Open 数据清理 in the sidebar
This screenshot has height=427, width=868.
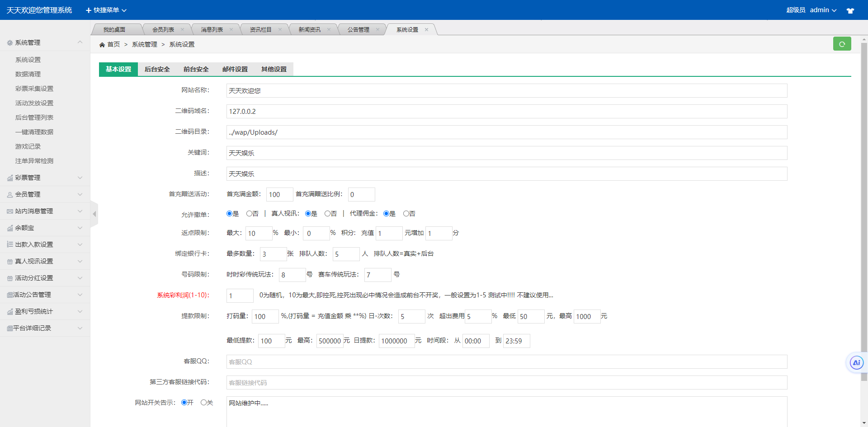pos(28,74)
